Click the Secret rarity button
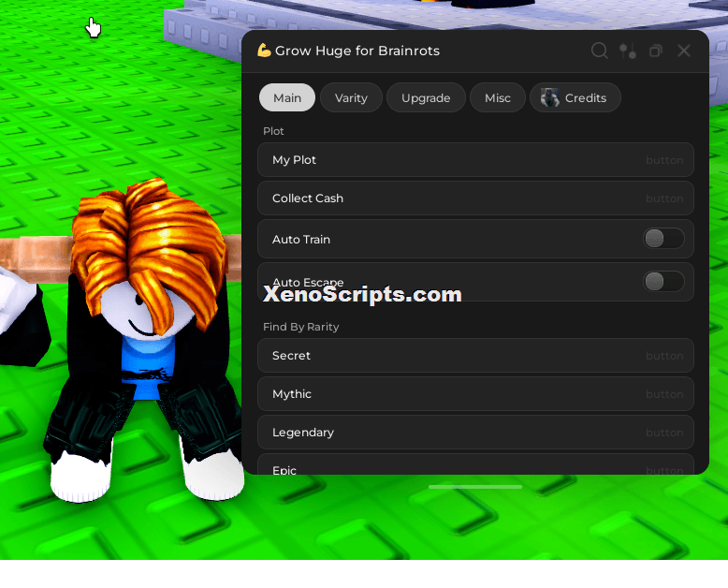 click(x=475, y=355)
